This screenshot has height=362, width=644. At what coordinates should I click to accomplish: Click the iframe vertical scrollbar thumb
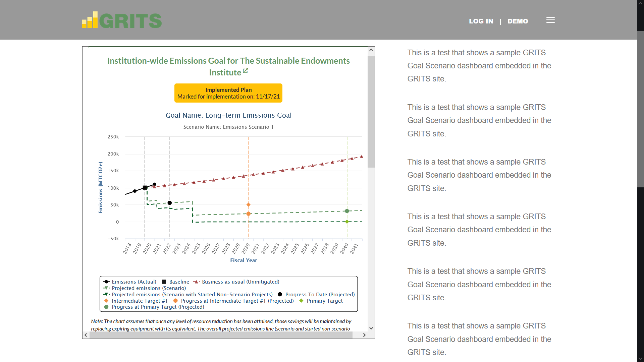click(371, 112)
